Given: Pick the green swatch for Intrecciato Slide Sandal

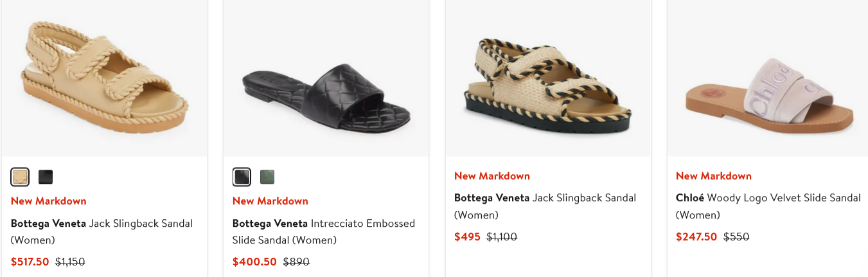Looking at the screenshot, I should [x=267, y=177].
